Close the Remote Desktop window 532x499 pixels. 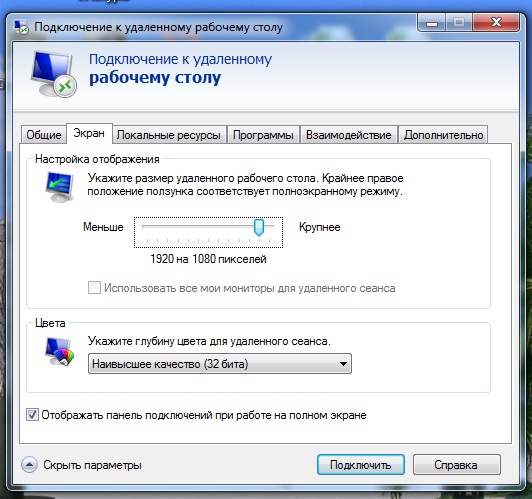[x=496, y=23]
